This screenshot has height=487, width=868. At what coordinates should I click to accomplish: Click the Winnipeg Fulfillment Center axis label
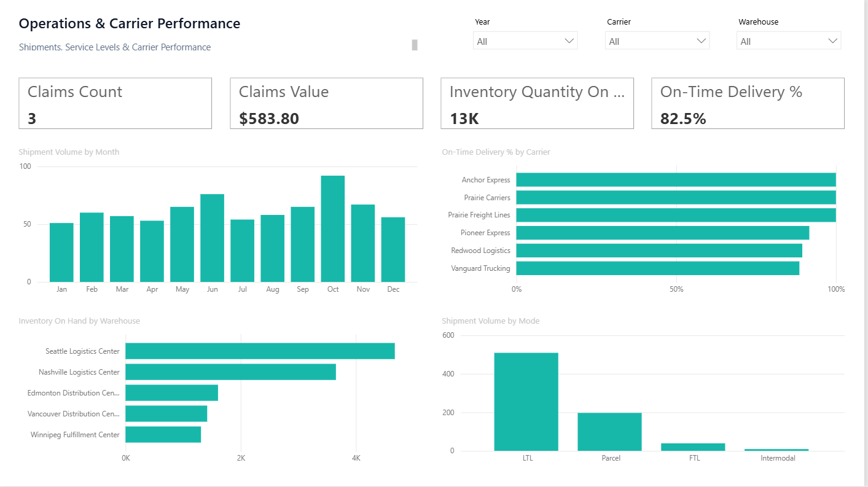pyautogui.click(x=75, y=435)
